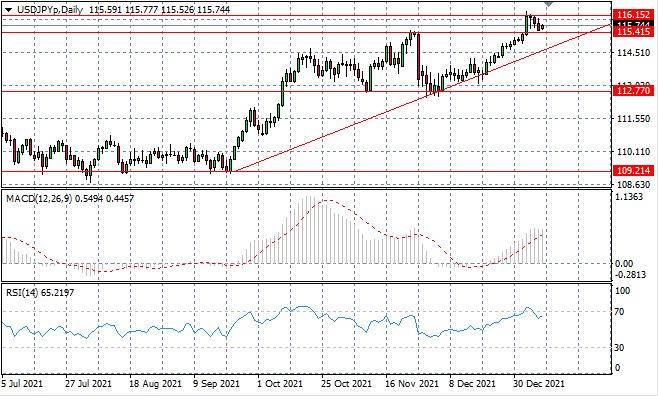
Task: Click the RSI 70 level label
Action: (619, 312)
